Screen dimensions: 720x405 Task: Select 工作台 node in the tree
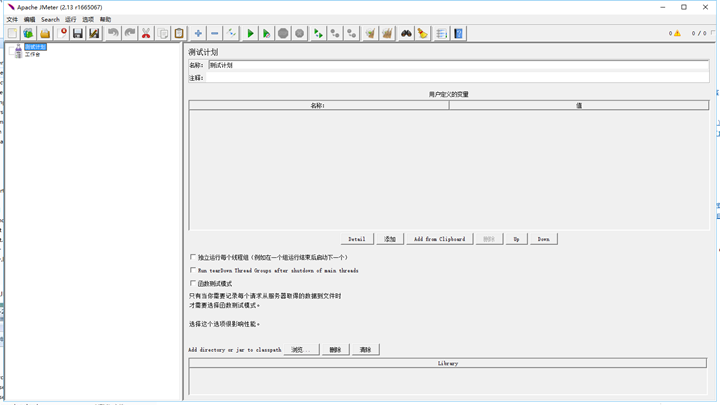point(32,54)
